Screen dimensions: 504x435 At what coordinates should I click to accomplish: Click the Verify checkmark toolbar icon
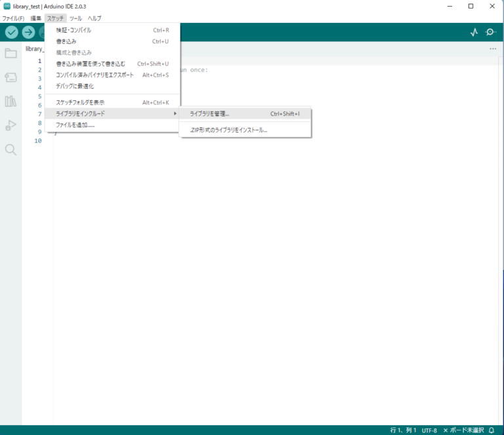coord(12,33)
